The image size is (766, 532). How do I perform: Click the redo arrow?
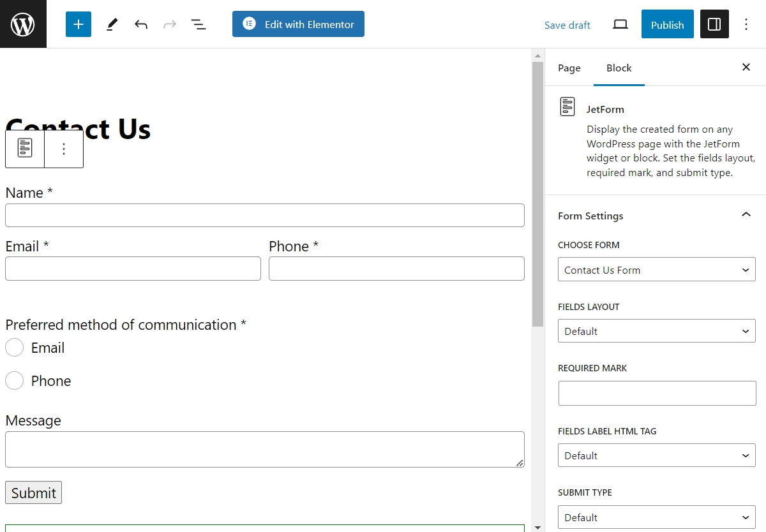169,24
